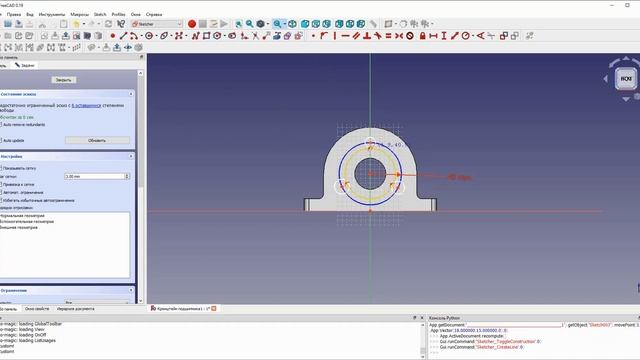Click the grid size spinner arrows
The image size is (640, 360).
click(x=127, y=176)
